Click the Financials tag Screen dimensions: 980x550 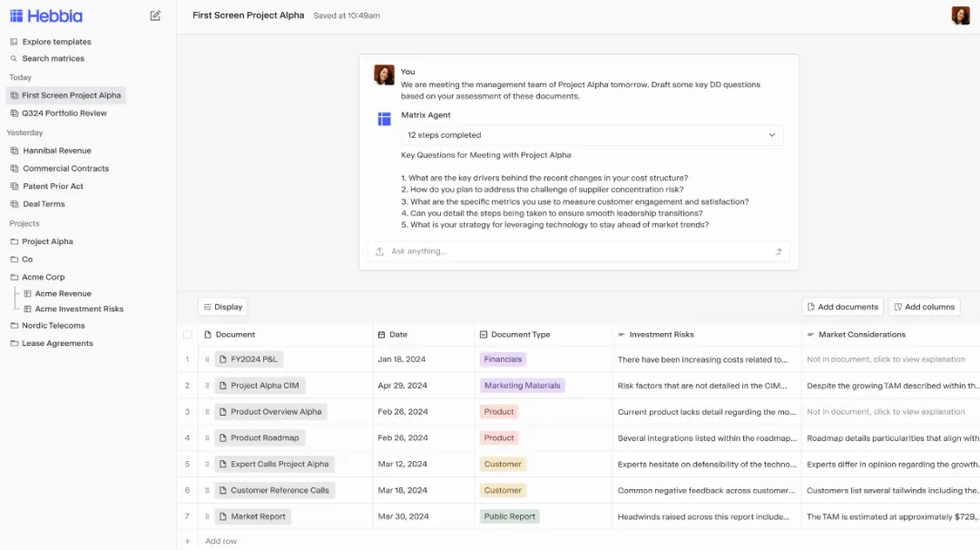(503, 359)
